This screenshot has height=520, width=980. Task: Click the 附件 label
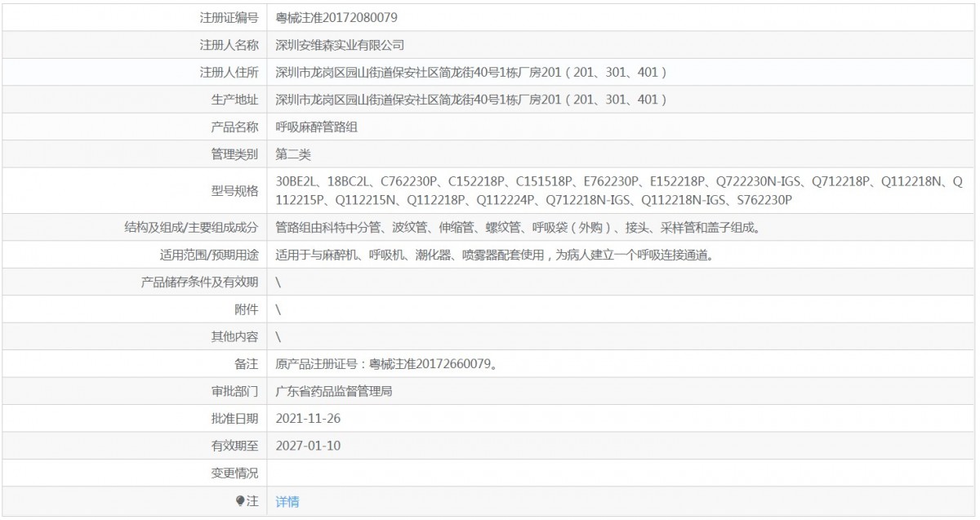coord(246,309)
